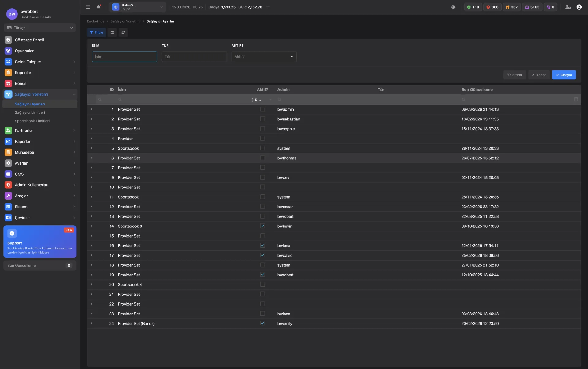The width and height of the screenshot is (588, 369).
Task: Click the Onayla button
Action: point(564,75)
